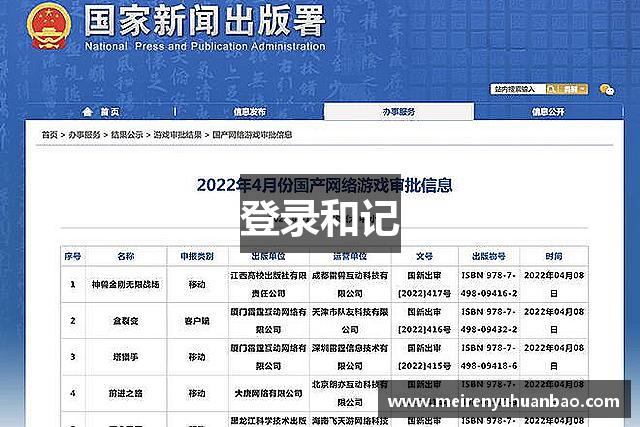640x427 pixels.
Task: Click game name 前进之路 in row 4
Action: point(126,394)
